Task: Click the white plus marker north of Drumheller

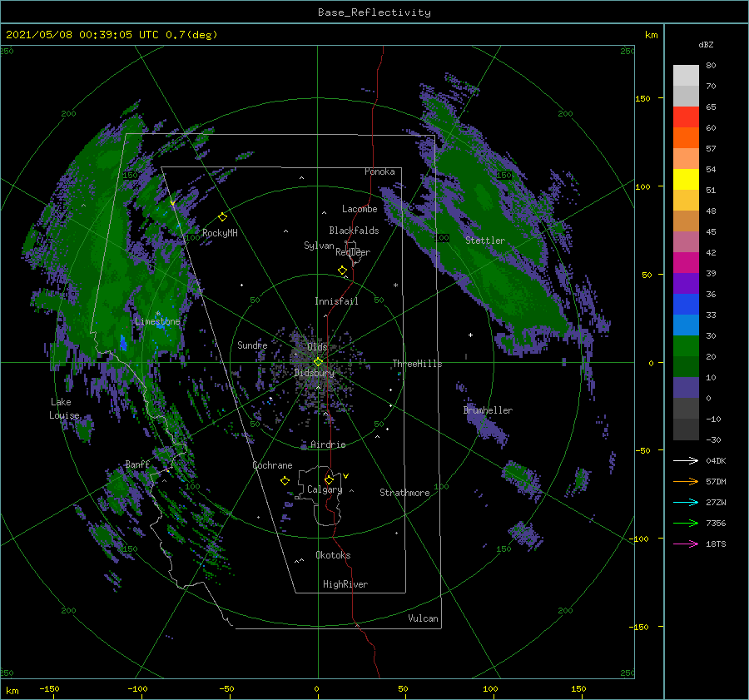Action: 470,335
